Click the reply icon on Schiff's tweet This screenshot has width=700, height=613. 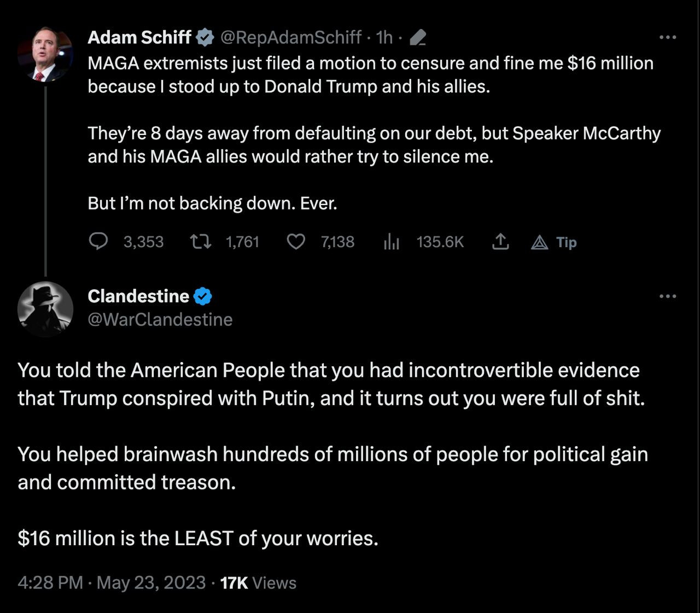coord(98,242)
